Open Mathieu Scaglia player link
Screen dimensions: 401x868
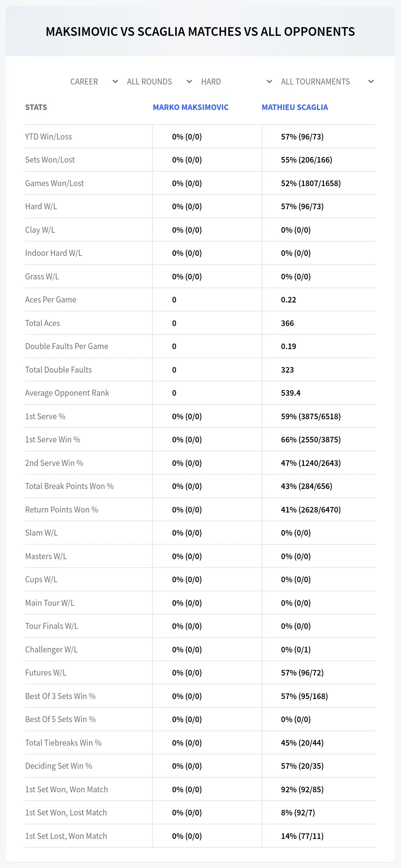pos(295,107)
